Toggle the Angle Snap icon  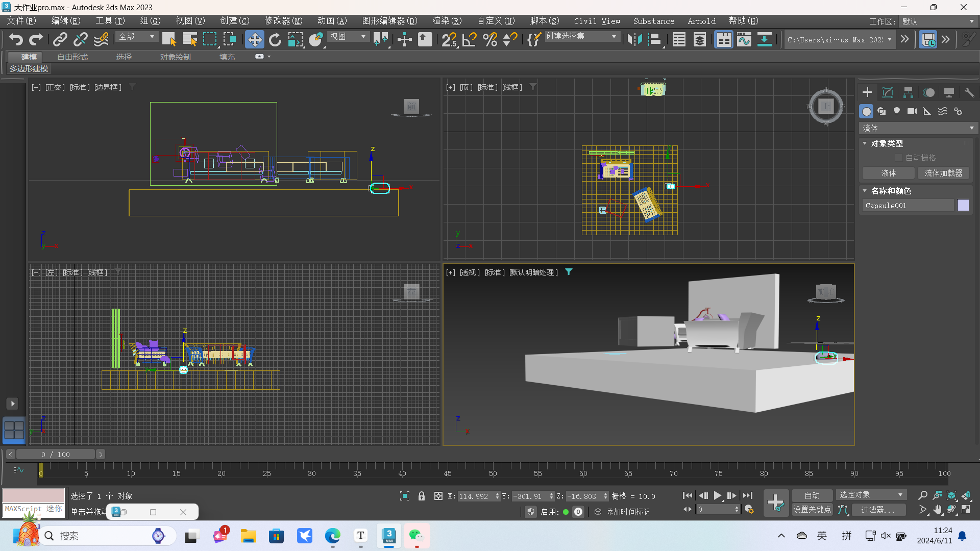pos(469,39)
